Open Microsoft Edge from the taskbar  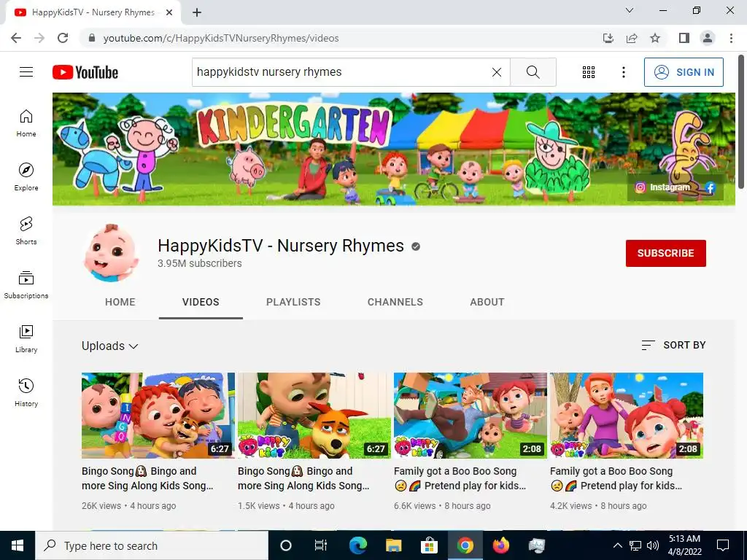(x=357, y=545)
